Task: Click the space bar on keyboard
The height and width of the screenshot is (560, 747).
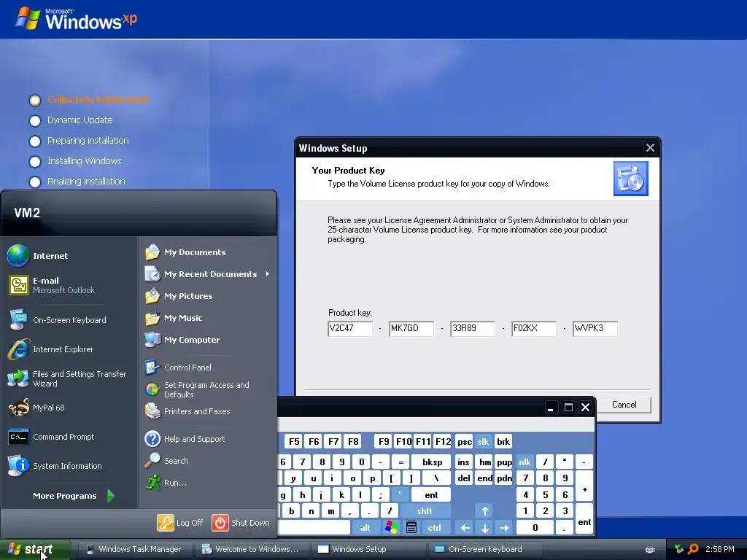Action: pyautogui.click(x=314, y=528)
